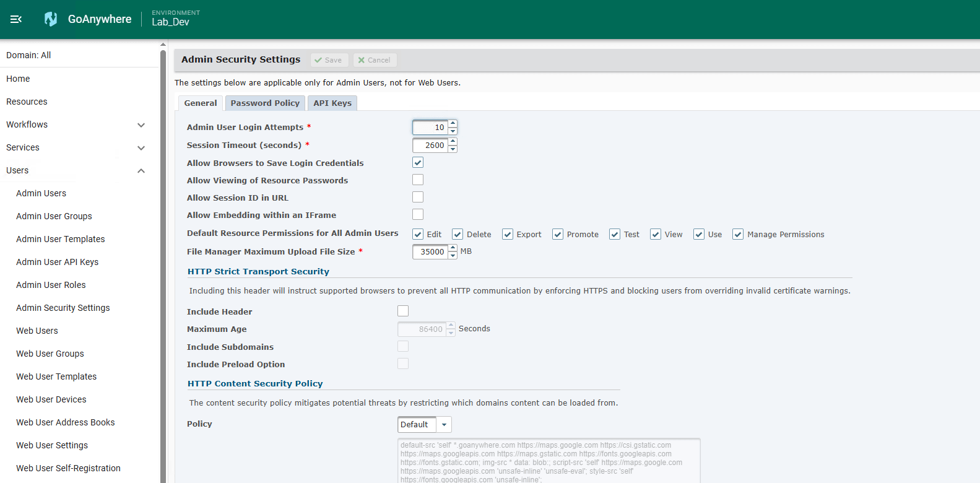Check the Include Header checkbox
The image size is (980, 483).
point(403,311)
